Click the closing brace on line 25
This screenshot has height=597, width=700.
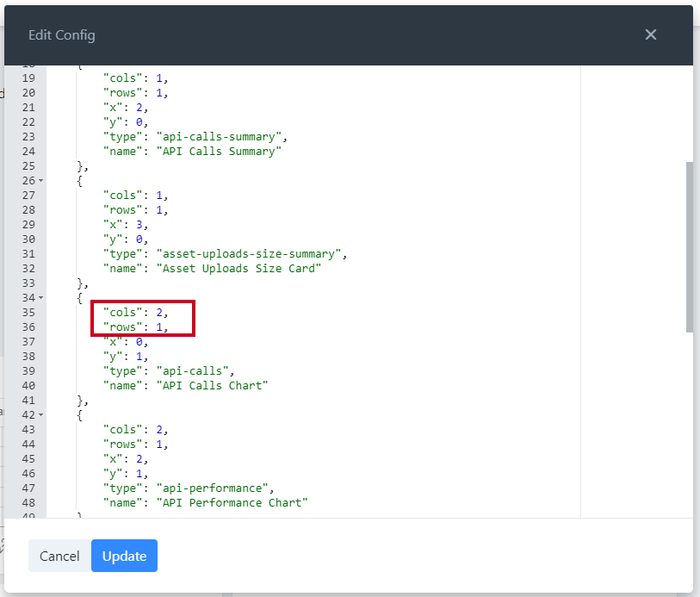[80, 166]
